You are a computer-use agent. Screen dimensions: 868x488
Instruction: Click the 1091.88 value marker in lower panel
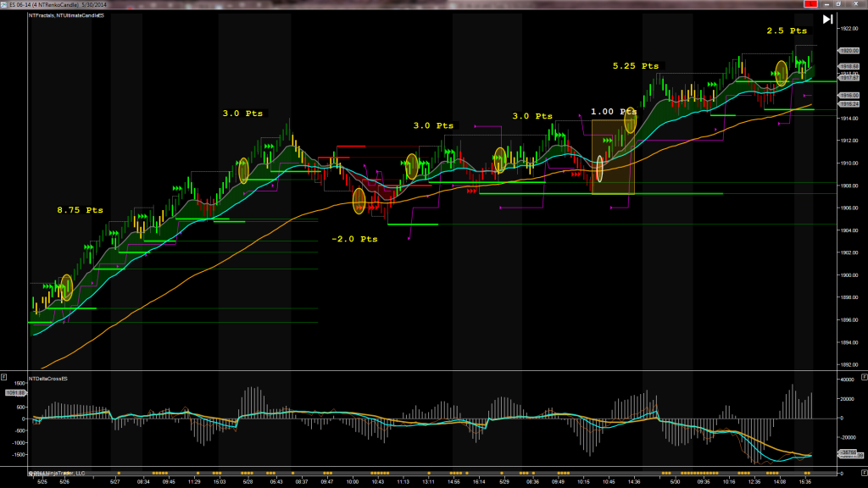click(15, 392)
